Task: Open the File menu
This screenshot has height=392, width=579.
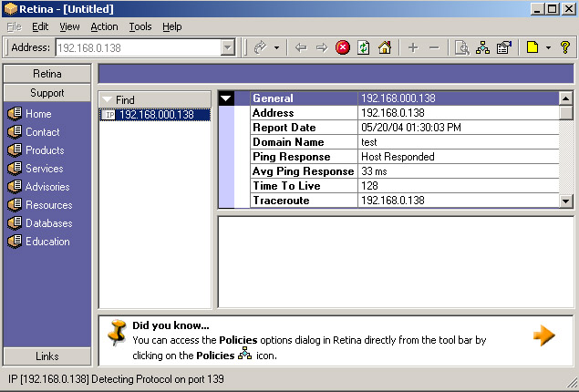Action: tap(15, 26)
